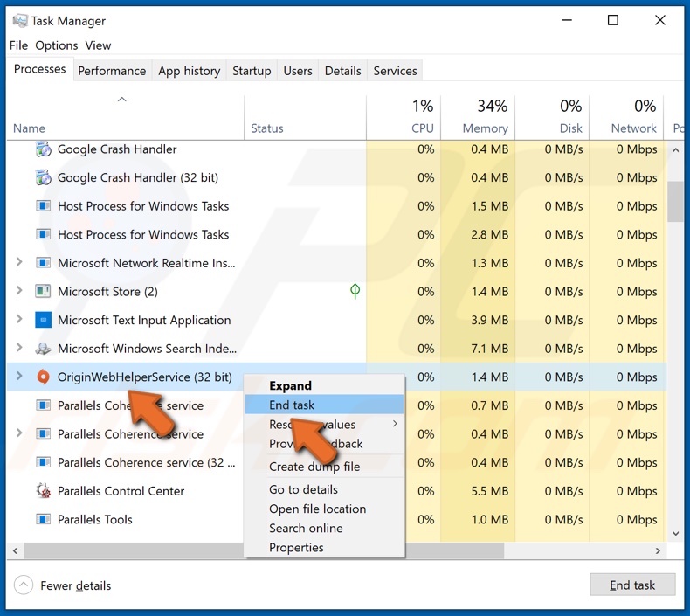Choose Open file location in the context menu
The height and width of the screenshot is (616, 690).
pos(324,509)
